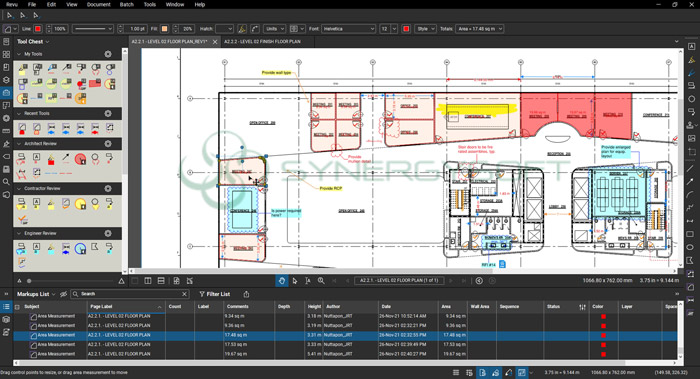This screenshot has width=700, height=379.
Task: Open the Hatch pattern dropdown
Action: coord(224,29)
